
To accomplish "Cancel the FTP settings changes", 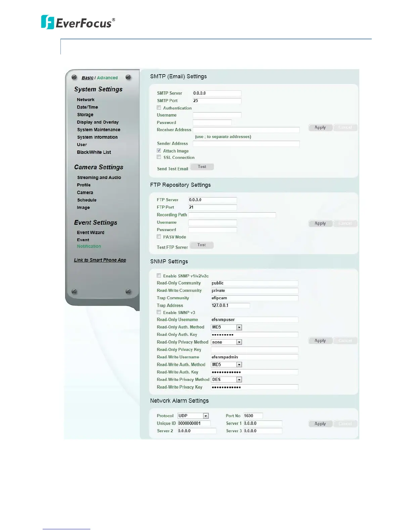I will pos(345,223).
